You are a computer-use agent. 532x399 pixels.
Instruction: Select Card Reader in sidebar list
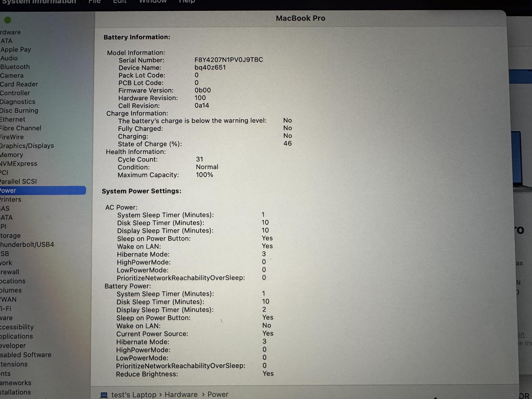(19, 84)
